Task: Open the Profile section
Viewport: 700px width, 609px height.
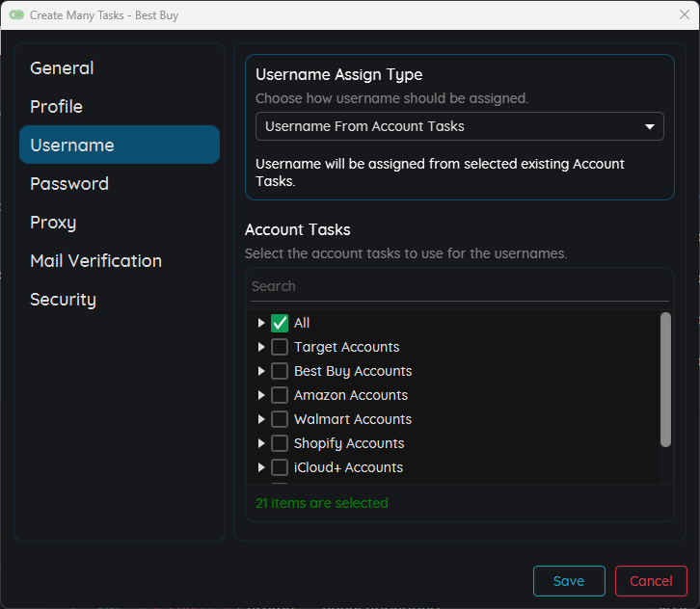Action: click(56, 107)
